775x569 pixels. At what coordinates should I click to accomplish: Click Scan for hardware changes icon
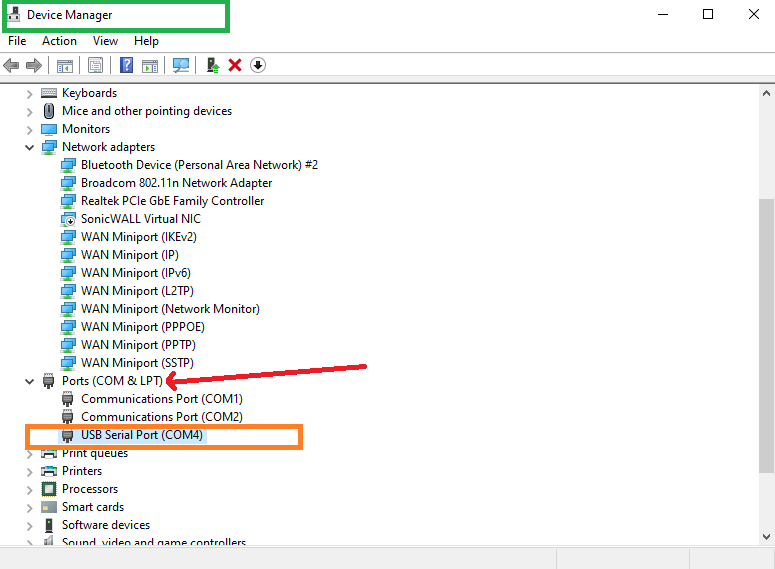pyautogui.click(x=181, y=65)
